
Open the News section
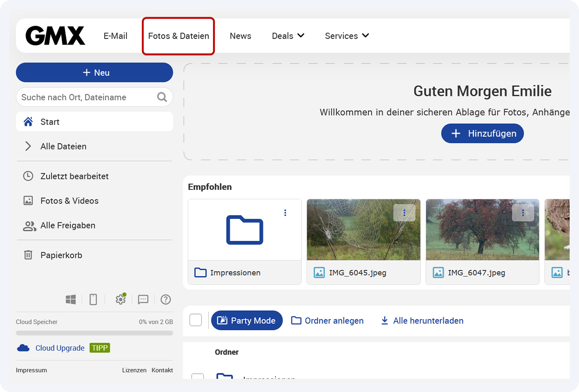(x=240, y=35)
